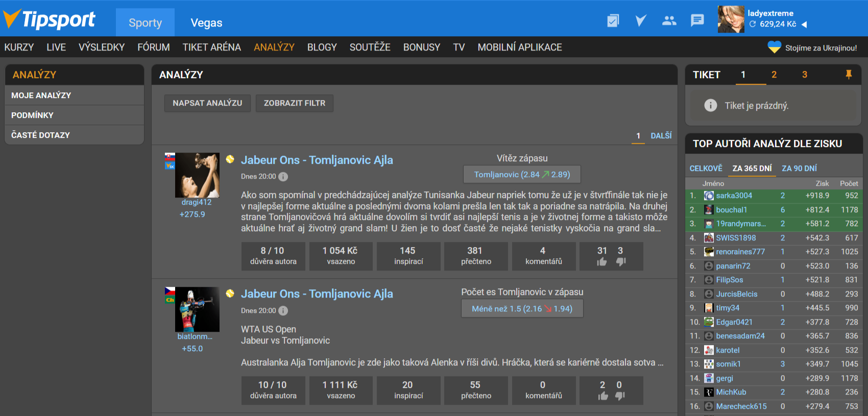Open dragi412 author avatar thumbnail
This screenshot has height=416, width=868.
point(197,175)
